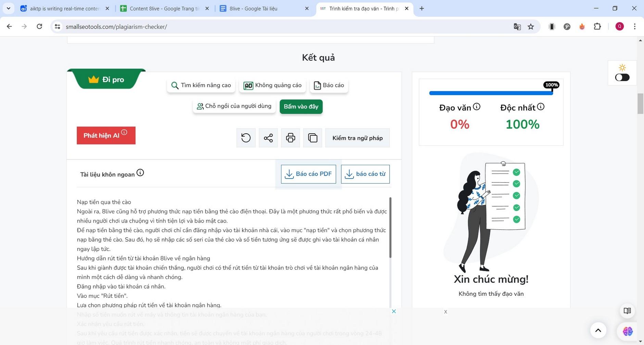644x345 pixels.
Task: Click the redo check (refresh) icon button
Action: click(x=246, y=138)
